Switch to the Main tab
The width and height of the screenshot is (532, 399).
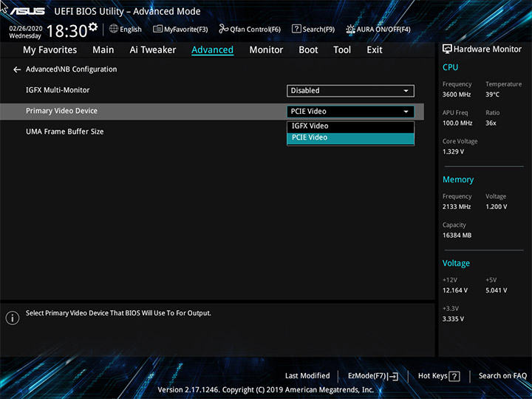tap(103, 50)
